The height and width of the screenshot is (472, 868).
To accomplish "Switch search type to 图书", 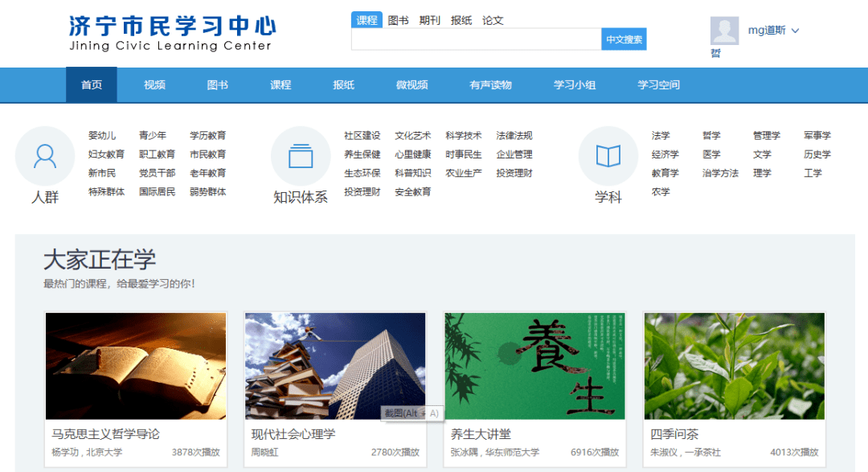I will point(398,20).
